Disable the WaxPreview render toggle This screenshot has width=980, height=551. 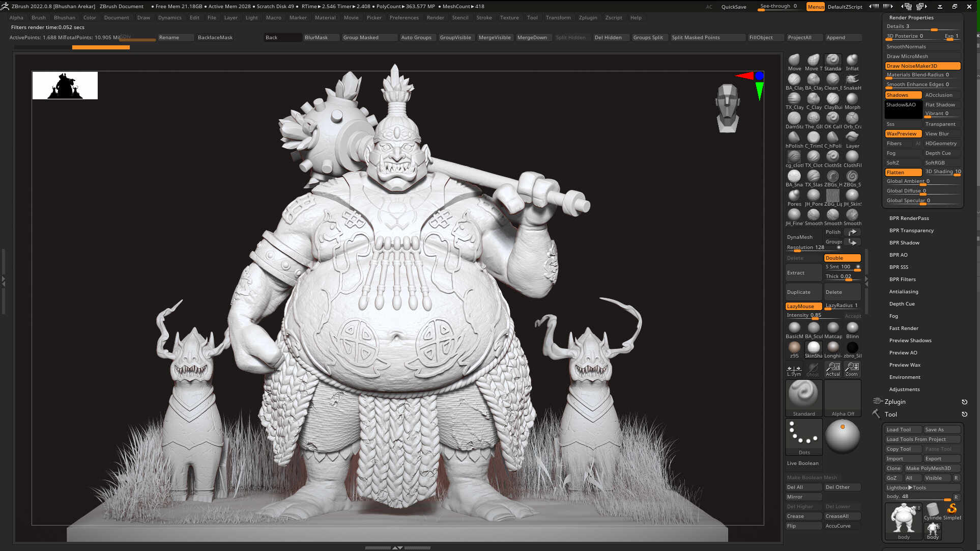pyautogui.click(x=903, y=133)
